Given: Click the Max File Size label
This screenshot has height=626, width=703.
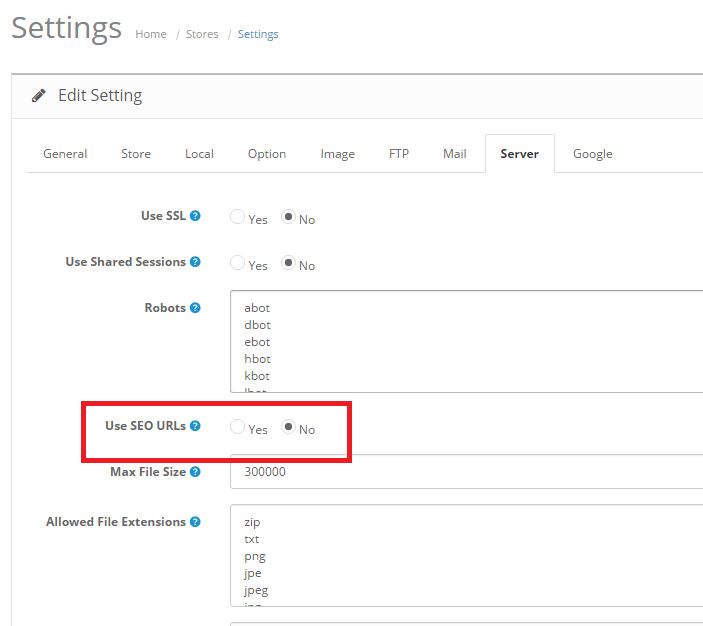Looking at the screenshot, I should [148, 472].
